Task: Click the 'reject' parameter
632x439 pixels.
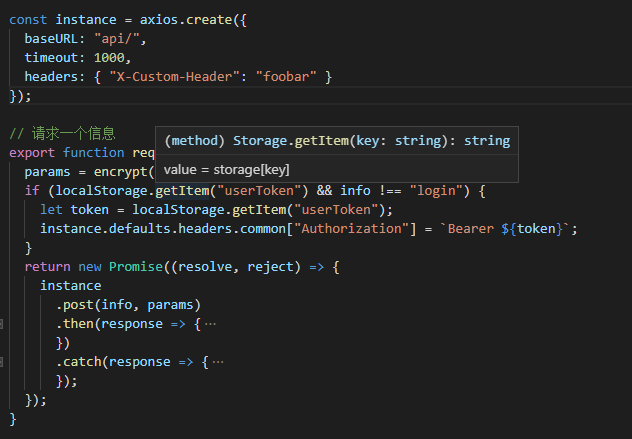Action: tap(270, 267)
